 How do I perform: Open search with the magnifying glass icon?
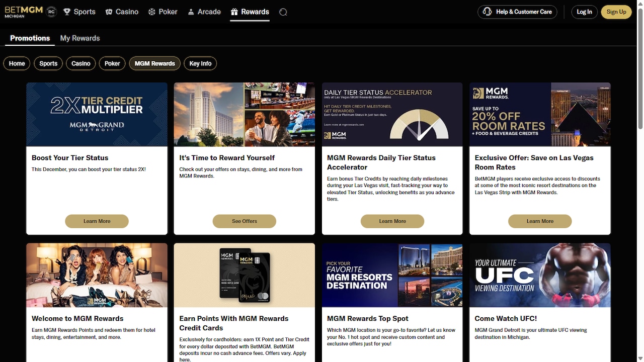[283, 12]
